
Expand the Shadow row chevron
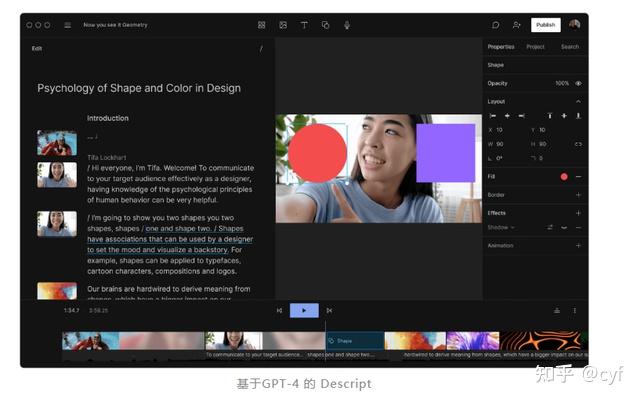564,227
